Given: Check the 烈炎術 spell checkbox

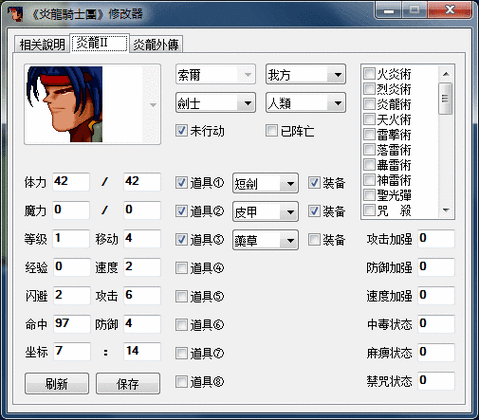Looking at the screenshot, I should 369,89.
